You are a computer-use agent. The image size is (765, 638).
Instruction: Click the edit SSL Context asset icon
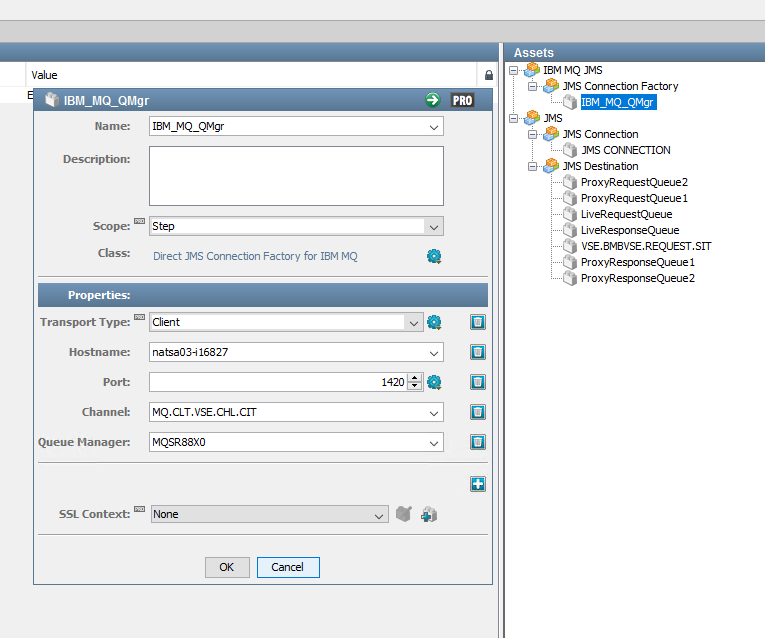(x=403, y=514)
